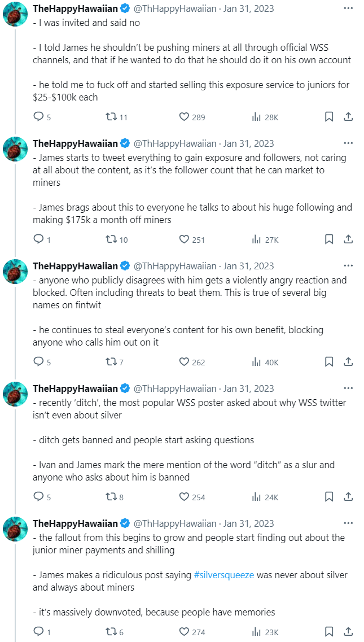Bookmark the tweet with 28K views

click(x=329, y=117)
